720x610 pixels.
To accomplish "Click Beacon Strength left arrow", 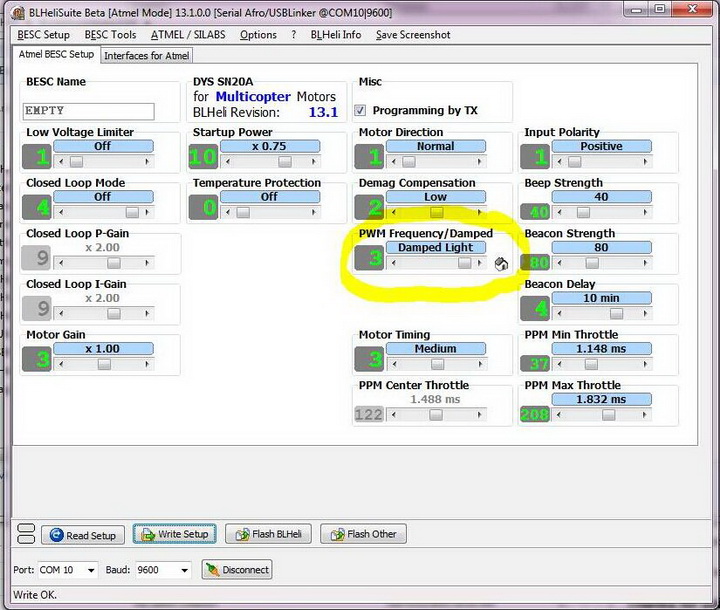I will (x=559, y=263).
